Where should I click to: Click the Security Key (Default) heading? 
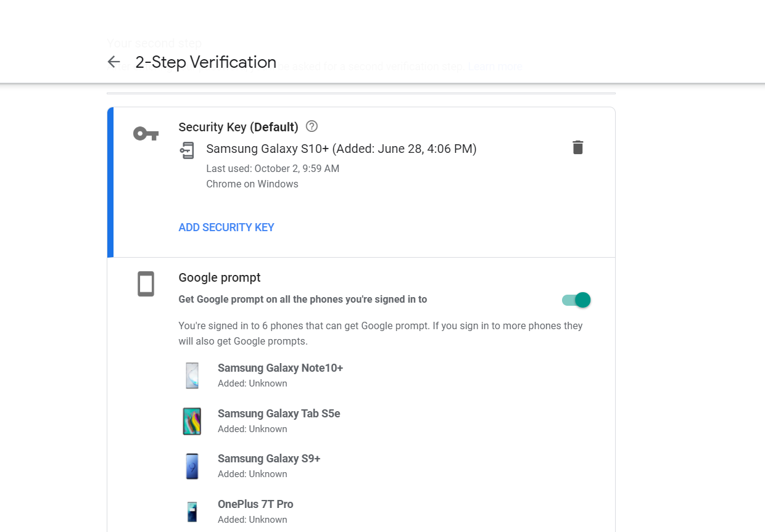238,127
